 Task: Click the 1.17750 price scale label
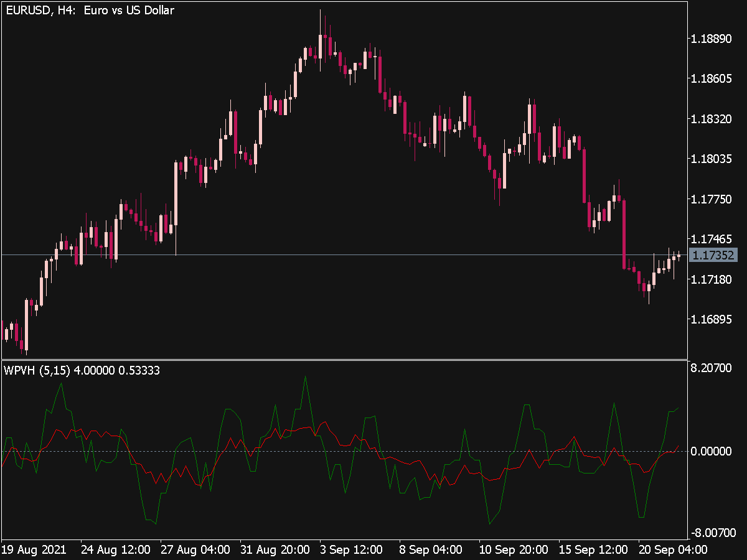click(713, 200)
